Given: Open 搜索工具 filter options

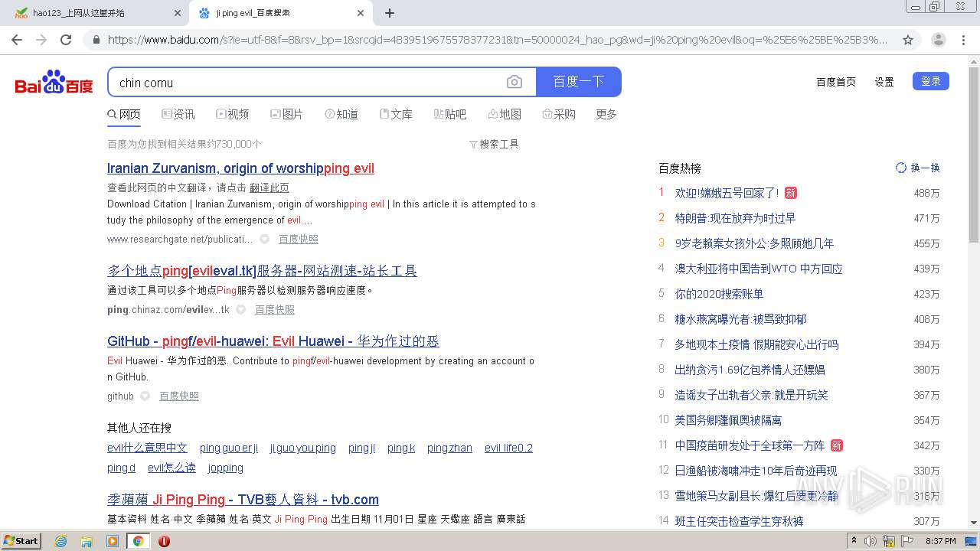Looking at the screenshot, I should pyautogui.click(x=494, y=144).
